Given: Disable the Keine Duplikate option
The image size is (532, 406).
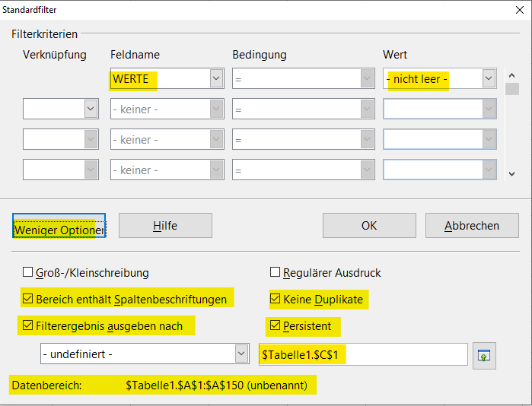Looking at the screenshot, I should (x=276, y=300).
